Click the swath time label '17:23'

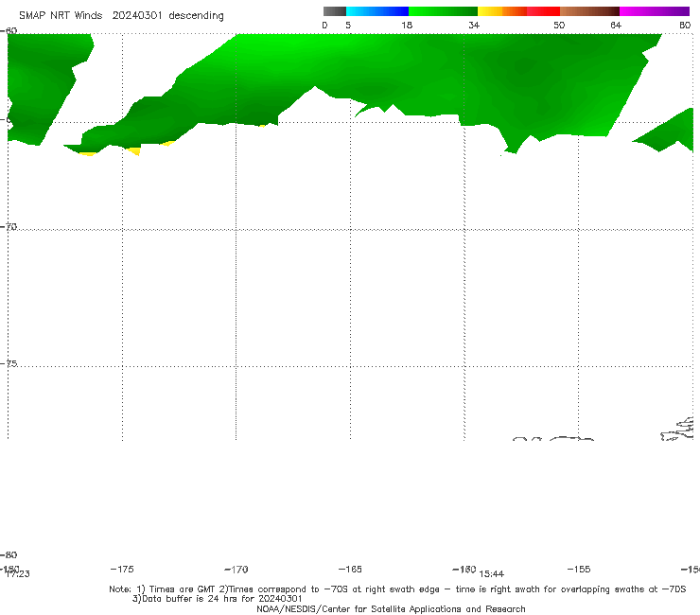(x=17, y=574)
